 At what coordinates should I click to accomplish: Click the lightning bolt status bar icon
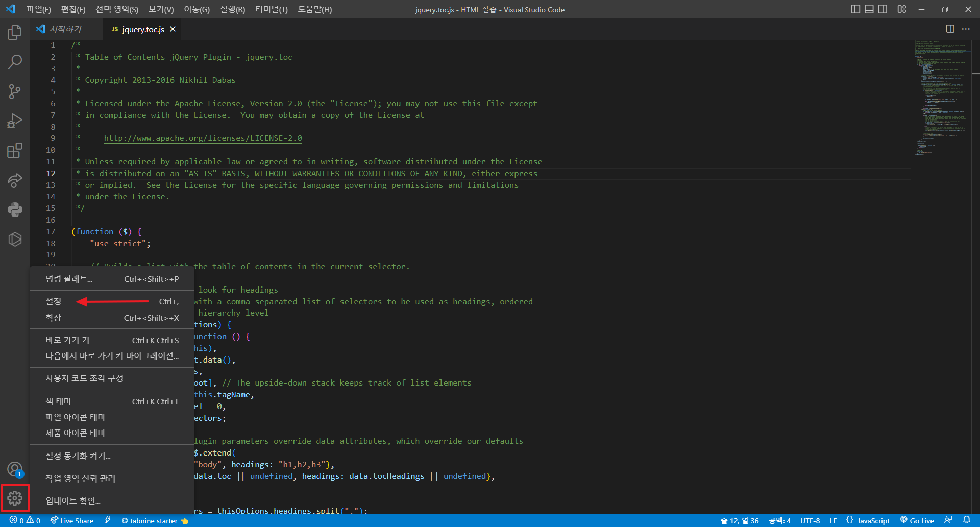(x=108, y=520)
